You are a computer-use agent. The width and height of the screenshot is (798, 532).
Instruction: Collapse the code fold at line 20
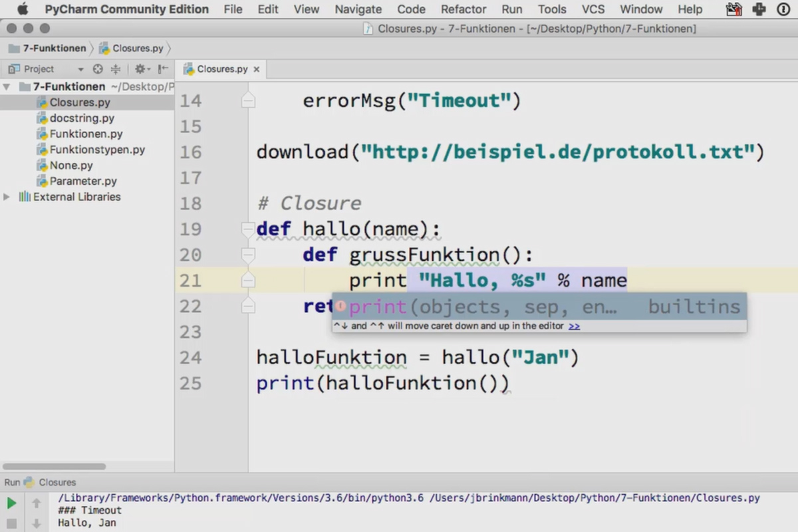[x=248, y=255]
